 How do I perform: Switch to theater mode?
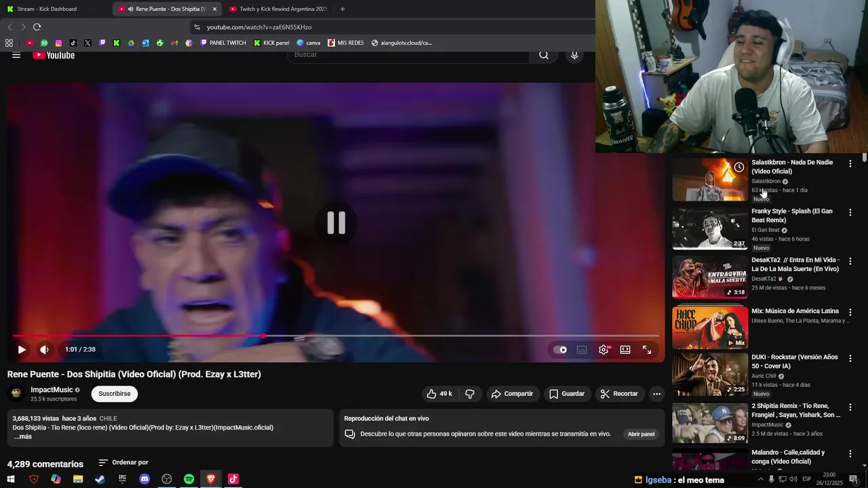(x=625, y=350)
